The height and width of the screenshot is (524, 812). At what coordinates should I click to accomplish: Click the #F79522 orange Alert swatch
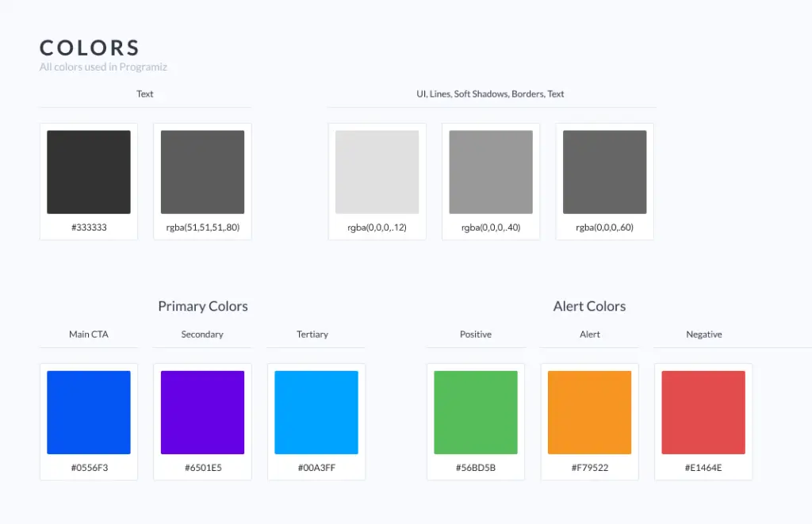[590, 411]
